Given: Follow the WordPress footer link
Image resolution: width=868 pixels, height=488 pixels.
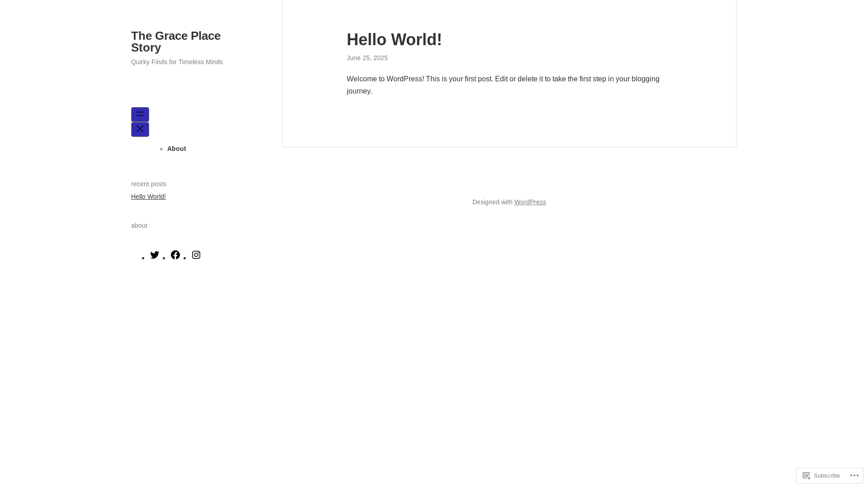Looking at the screenshot, I should pos(530,202).
